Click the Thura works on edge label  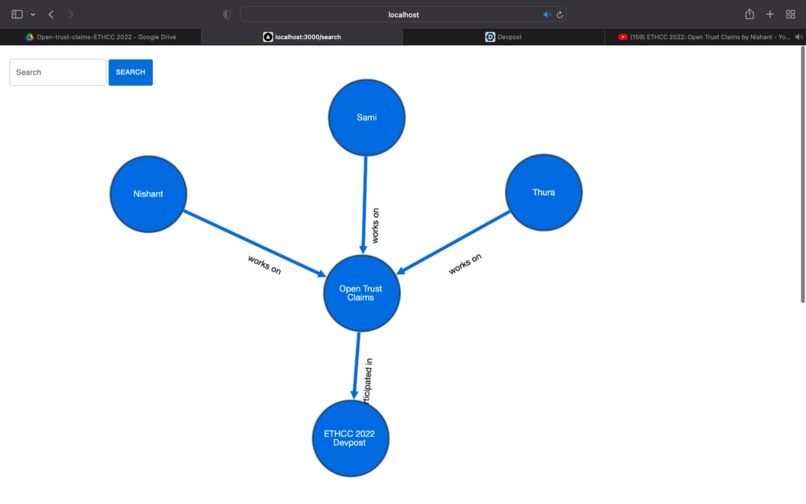[465, 264]
